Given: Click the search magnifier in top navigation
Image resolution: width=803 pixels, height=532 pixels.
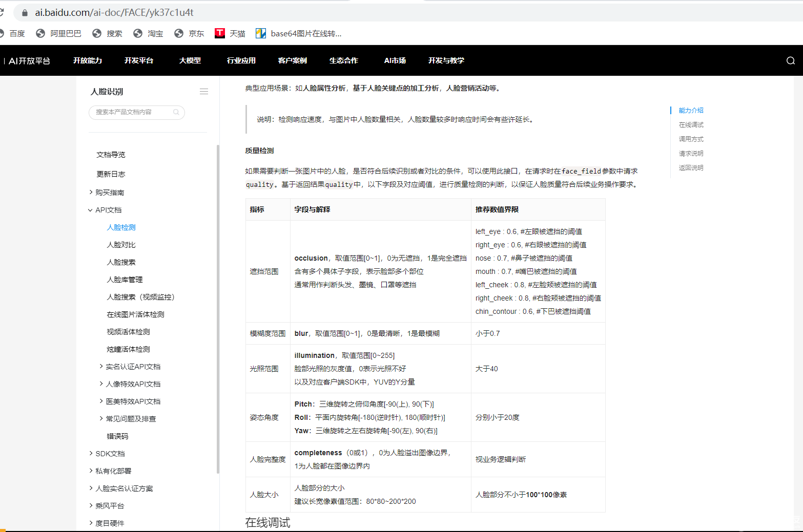Looking at the screenshot, I should [791, 60].
